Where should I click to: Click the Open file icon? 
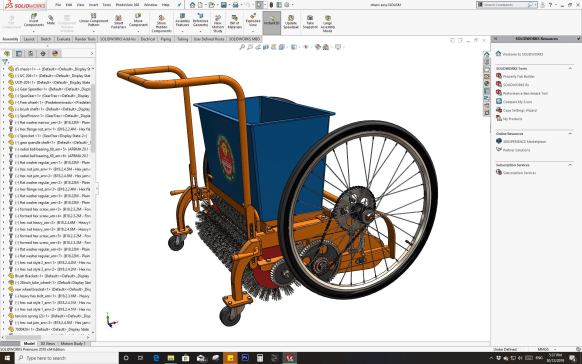point(212,5)
